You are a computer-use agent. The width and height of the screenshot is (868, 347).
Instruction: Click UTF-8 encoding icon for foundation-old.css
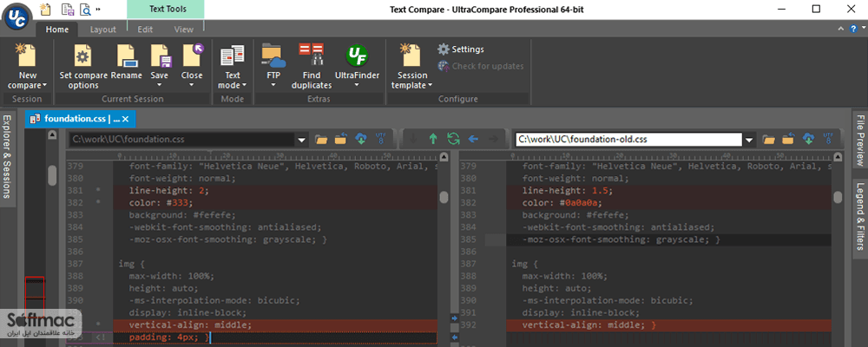click(829, 140)
